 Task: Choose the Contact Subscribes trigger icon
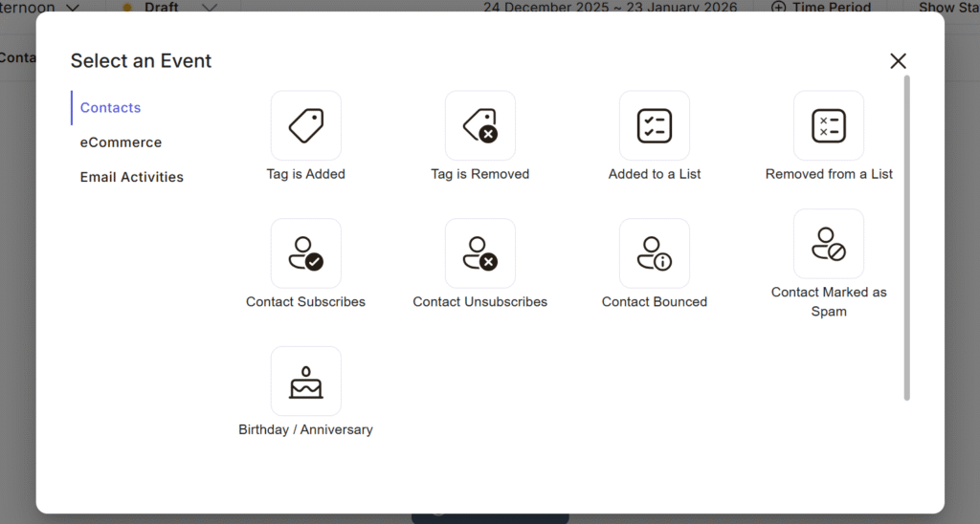tap(306, 253)
